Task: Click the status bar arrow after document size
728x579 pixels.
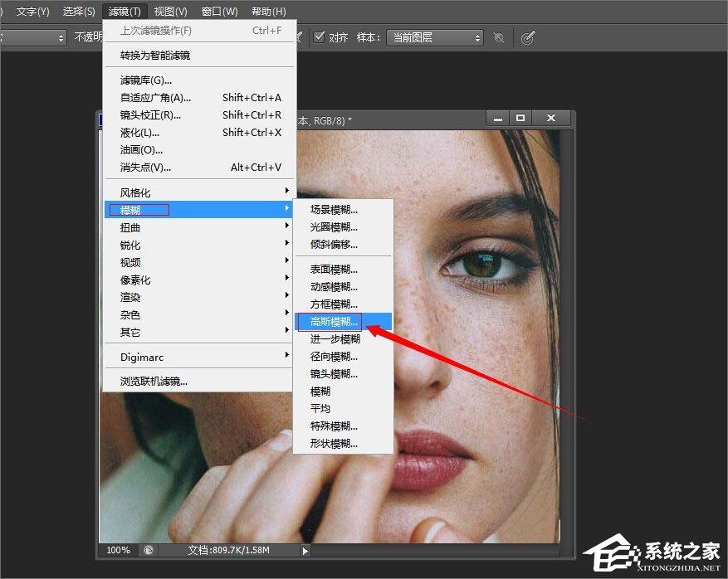Action: 305,549
